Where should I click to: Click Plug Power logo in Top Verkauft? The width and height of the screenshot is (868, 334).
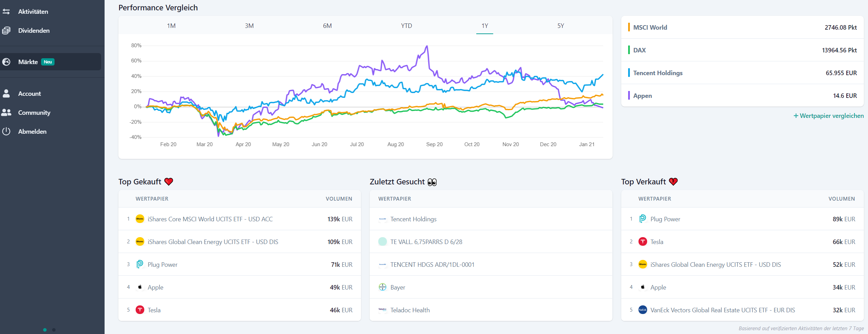[x=643, y=219]
